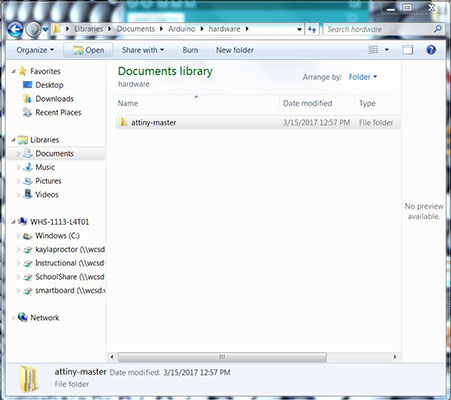Click large folder icon in details pane

click(x=28, y=378)
